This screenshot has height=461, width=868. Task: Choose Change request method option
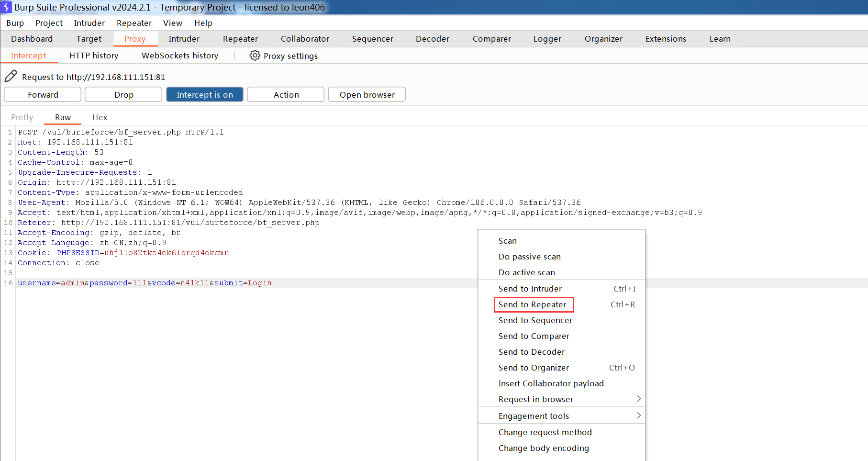coord(545,432)
